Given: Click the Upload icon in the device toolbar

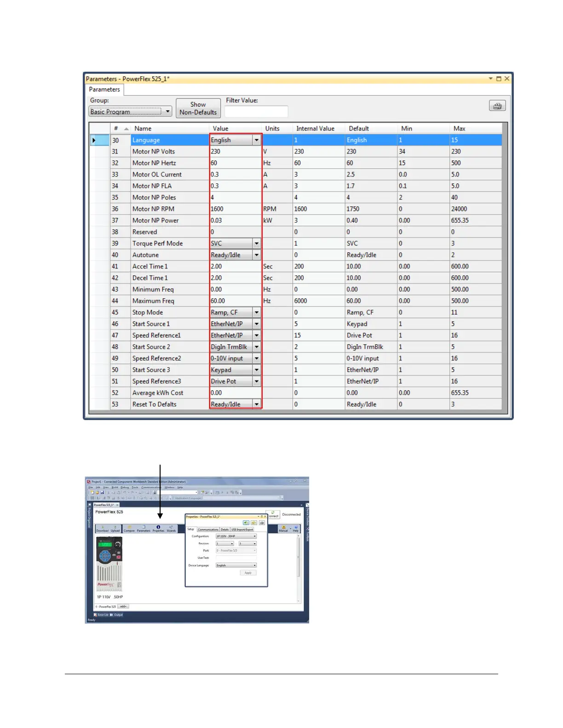Looking at the screenshot, I should [115, 529].
